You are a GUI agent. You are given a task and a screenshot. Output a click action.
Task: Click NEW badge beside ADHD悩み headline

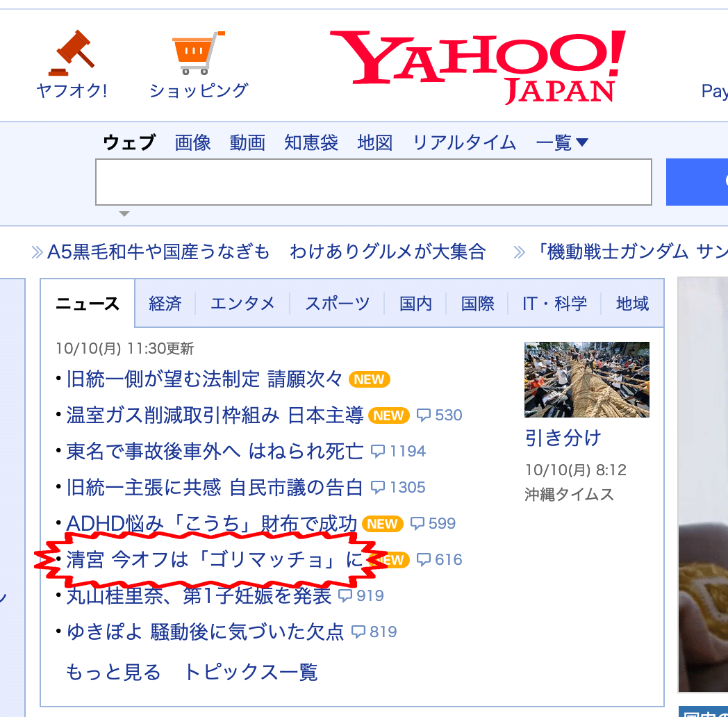pos(383,524)
